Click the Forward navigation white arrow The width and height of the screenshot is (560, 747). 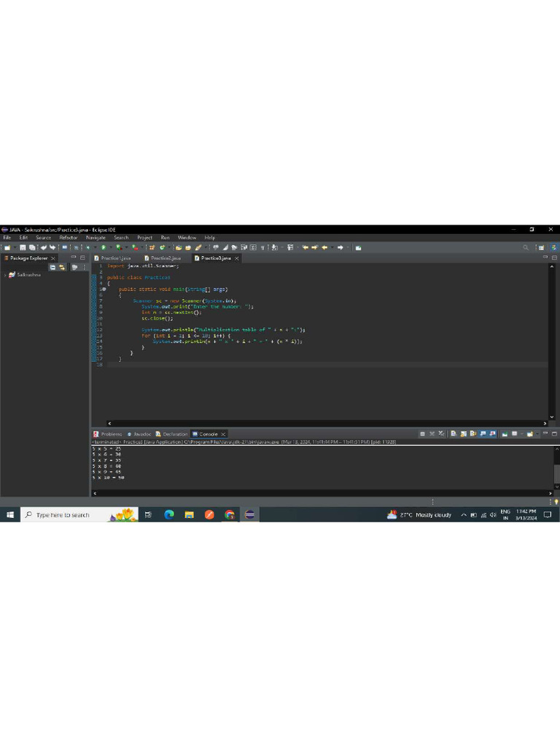point(340,248)
